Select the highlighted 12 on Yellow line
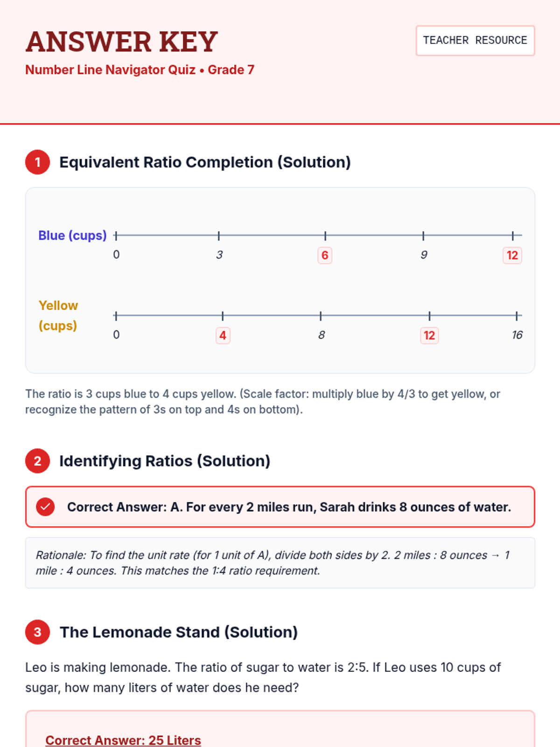The height and width of the screenshot is (747, 560). tap(429, 335)
